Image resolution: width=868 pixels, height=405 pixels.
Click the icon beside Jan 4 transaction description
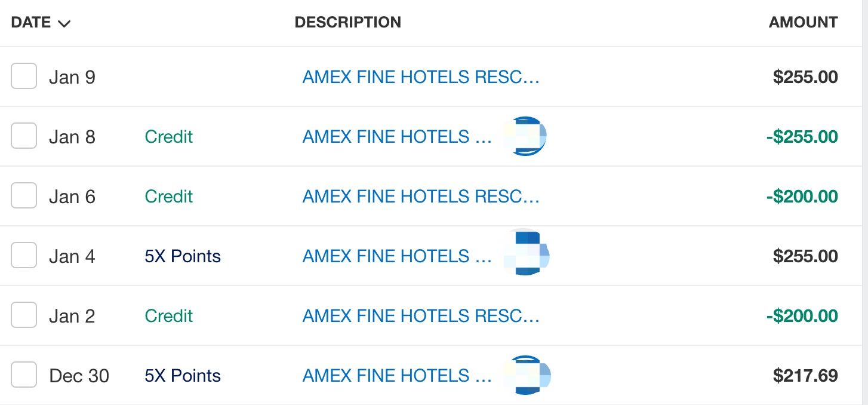coord(526,253)
